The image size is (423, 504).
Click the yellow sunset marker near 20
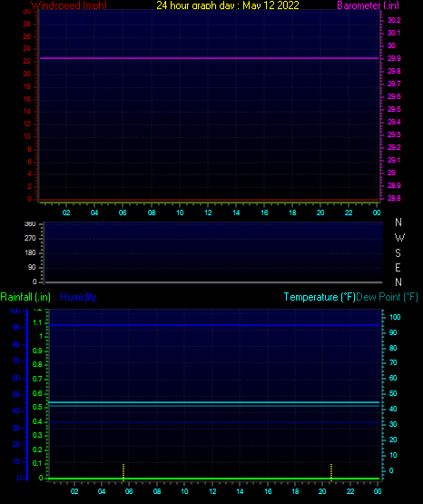(331, 472)
